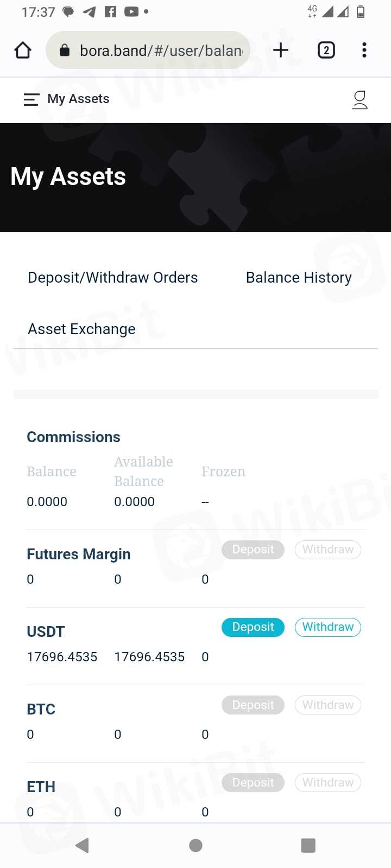Tap the Android home circle button

click(x=195, y=845)
